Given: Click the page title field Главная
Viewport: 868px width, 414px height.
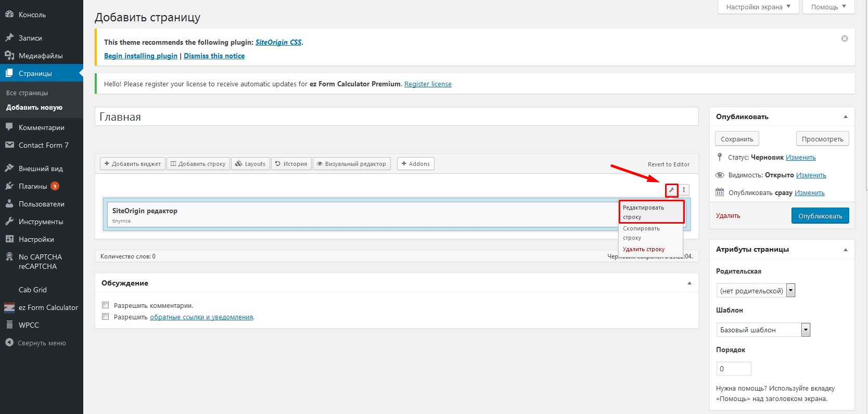Looking at the screenshot, I should click(x=397, y=117).
